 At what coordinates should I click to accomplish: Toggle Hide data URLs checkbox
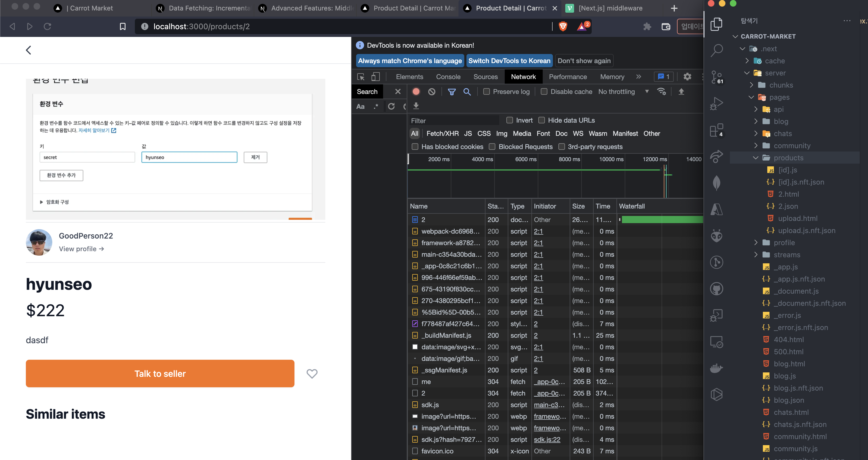click(542, 120)
